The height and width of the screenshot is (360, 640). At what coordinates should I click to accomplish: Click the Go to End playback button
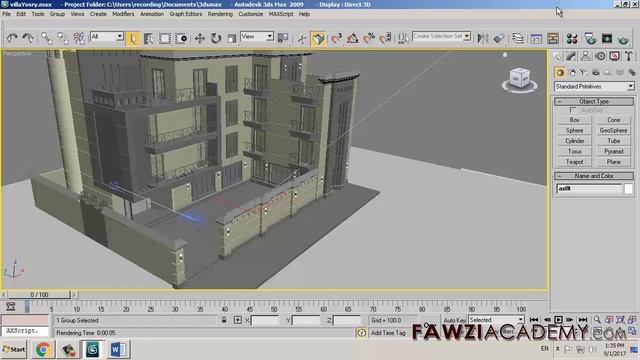(583, 320)
